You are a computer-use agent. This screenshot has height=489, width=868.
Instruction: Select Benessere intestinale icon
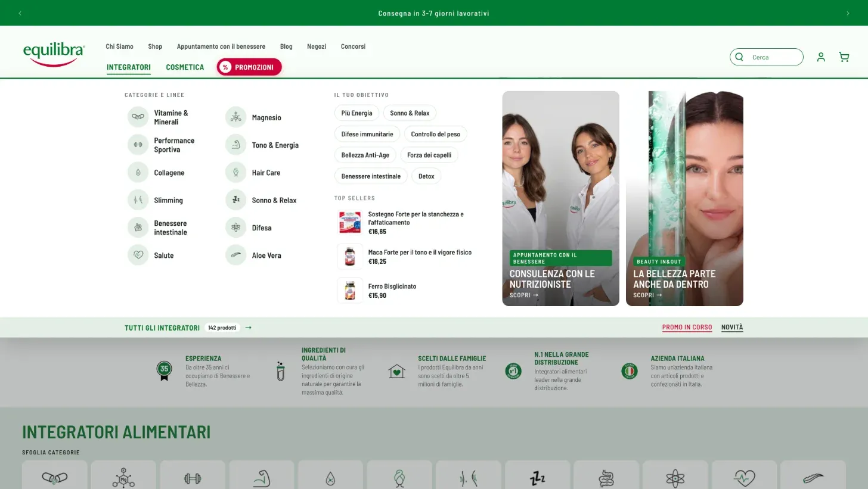(x=138, y=228)
